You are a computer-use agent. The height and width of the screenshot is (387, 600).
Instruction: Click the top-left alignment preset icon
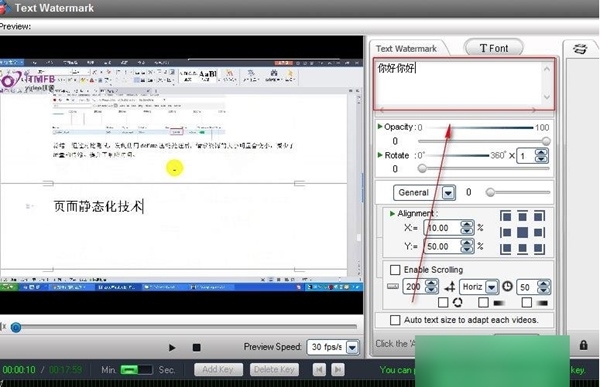[505, 216]
